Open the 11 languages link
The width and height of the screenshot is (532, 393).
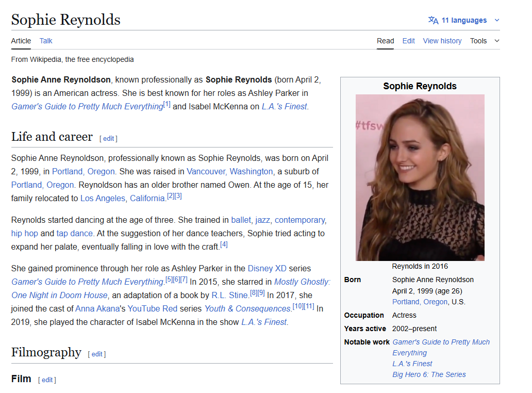(x=464, y=20)
